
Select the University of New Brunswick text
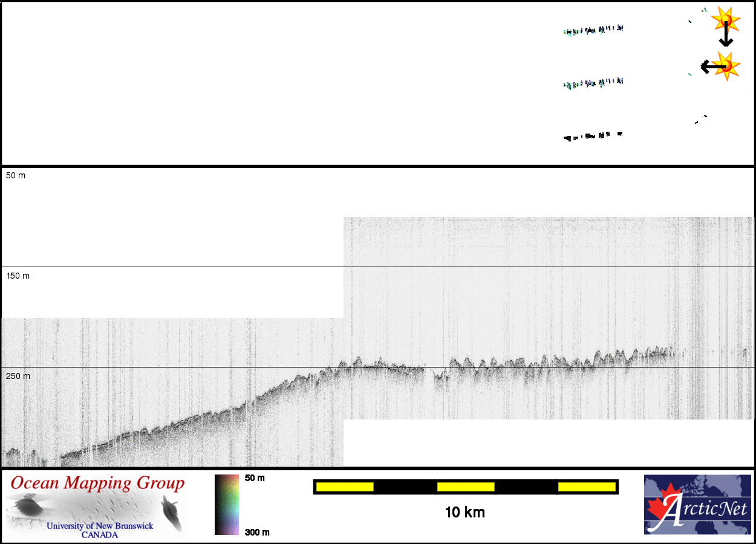[x=100, y=526]
